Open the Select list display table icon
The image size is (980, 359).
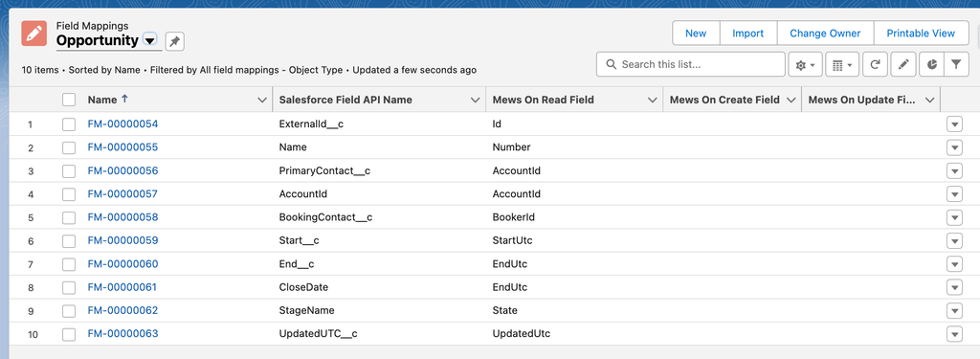click(x=843, y=64)
